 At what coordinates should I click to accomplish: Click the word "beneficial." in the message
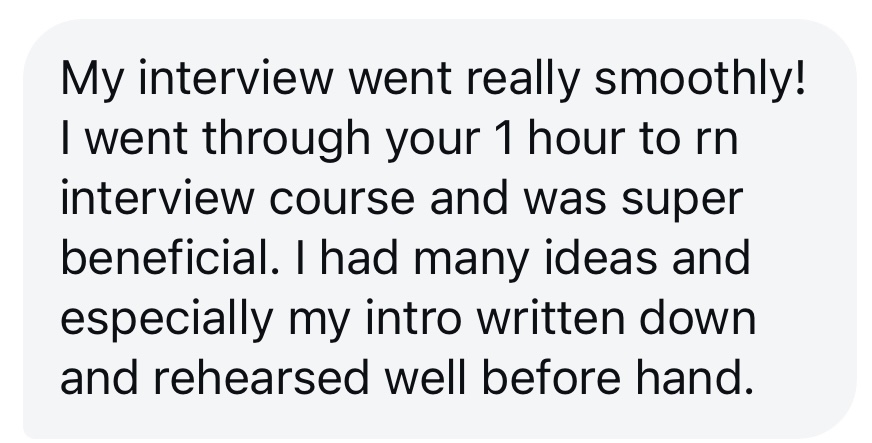[x=170, y=257]
